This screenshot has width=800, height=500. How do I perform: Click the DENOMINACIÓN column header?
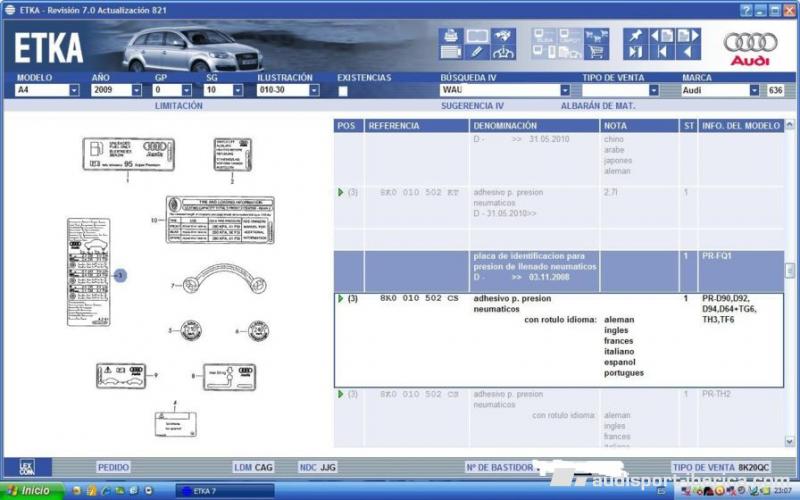[534, 126]
